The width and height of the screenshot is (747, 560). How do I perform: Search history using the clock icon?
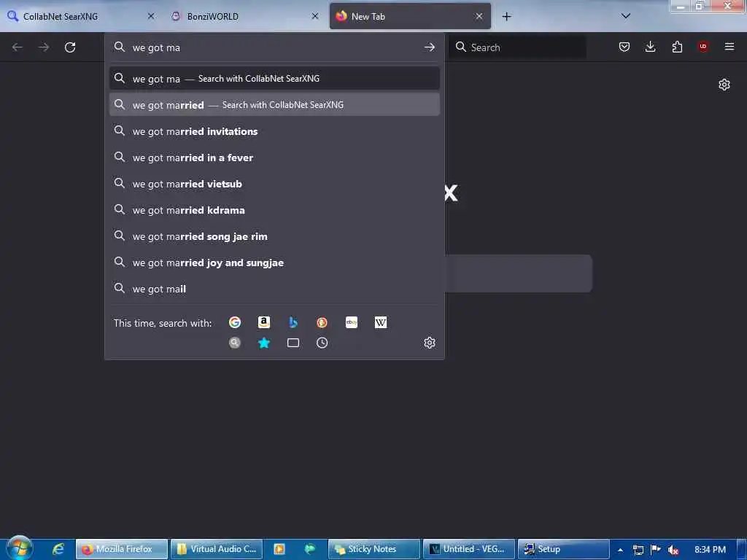[x=322, y=343]
